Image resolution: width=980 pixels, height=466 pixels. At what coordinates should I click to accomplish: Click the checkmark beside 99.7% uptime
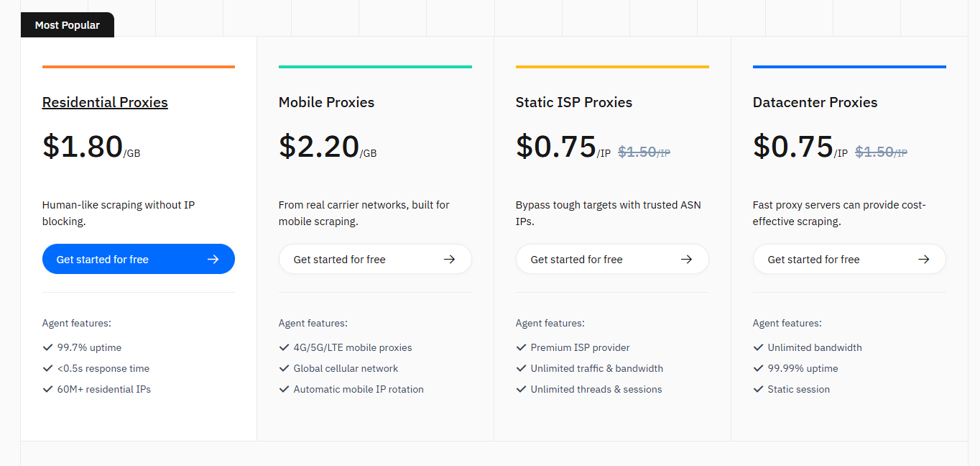[x=47, y=347]
